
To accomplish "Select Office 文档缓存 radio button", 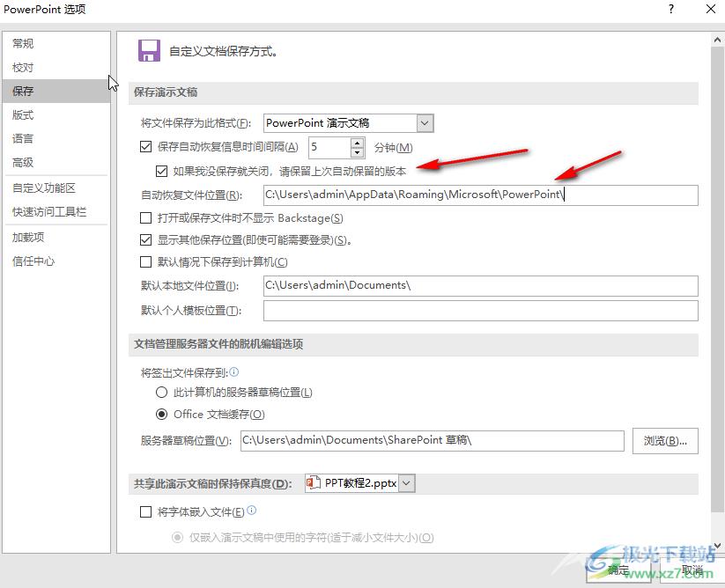I will point(161,415).
